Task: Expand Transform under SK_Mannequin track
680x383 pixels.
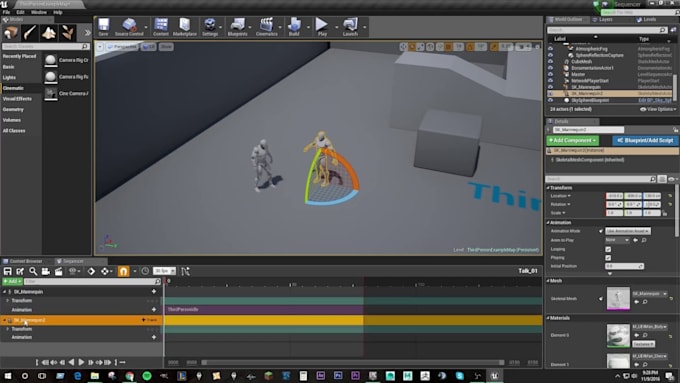Action: pos(7,301)
